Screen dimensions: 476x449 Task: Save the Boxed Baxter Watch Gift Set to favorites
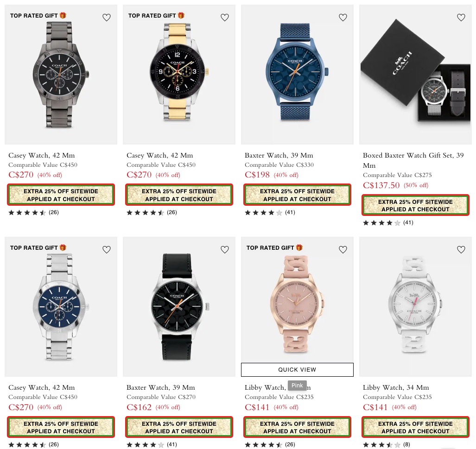(461, 18)
